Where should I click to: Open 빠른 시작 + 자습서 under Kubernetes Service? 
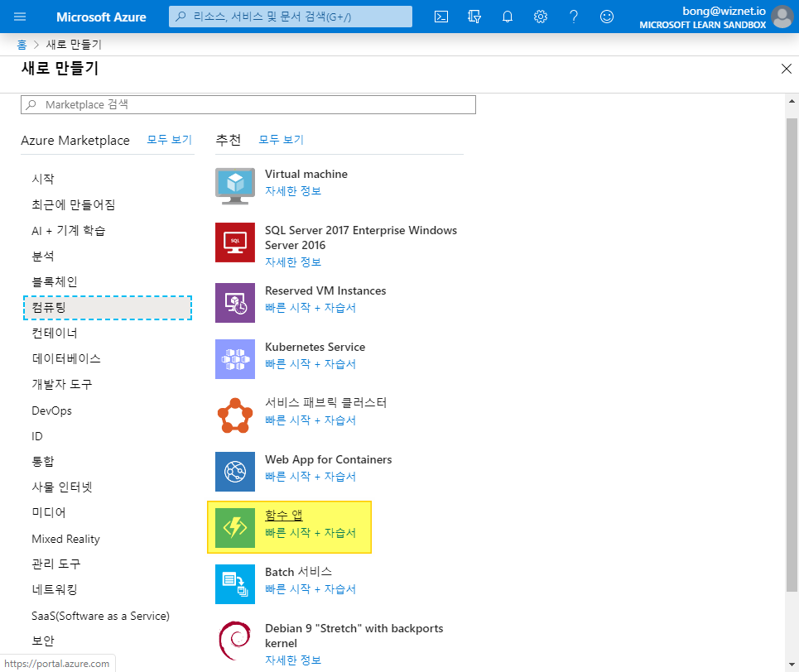pos(310,364)
